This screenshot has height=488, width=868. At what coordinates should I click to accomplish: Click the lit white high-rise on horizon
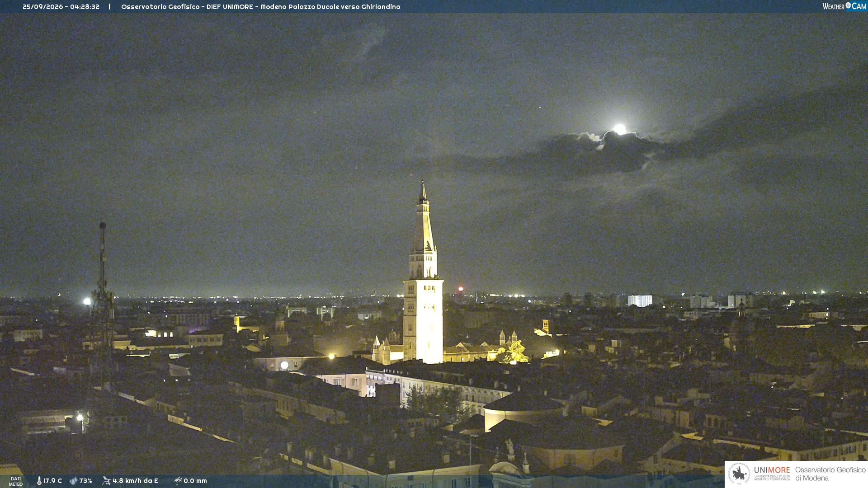tap(640, 300)
